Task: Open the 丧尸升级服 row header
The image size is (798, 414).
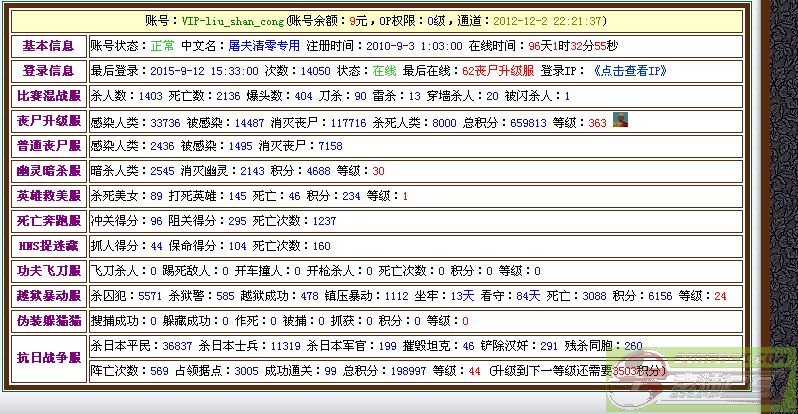Action: pos(47,121)
